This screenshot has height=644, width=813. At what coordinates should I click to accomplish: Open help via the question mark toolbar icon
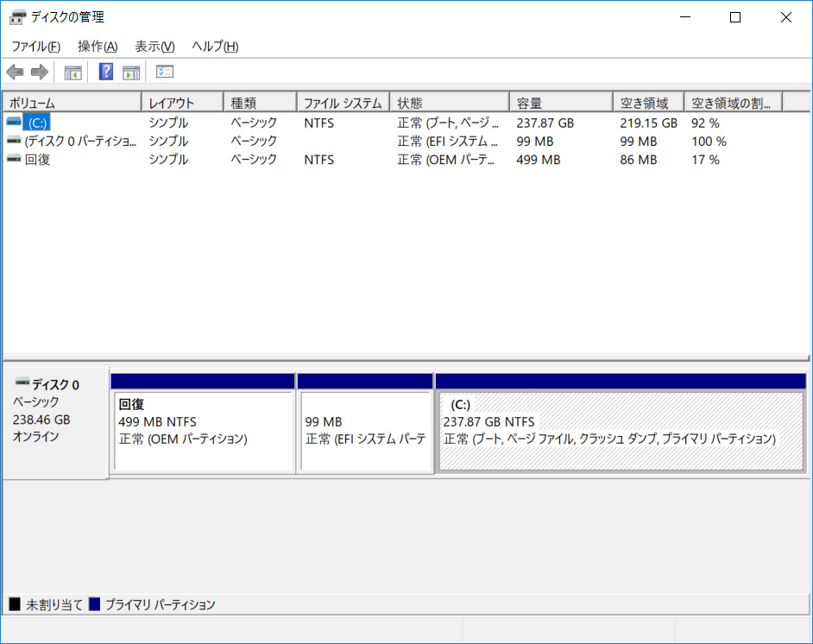click(x=105, y=72)
